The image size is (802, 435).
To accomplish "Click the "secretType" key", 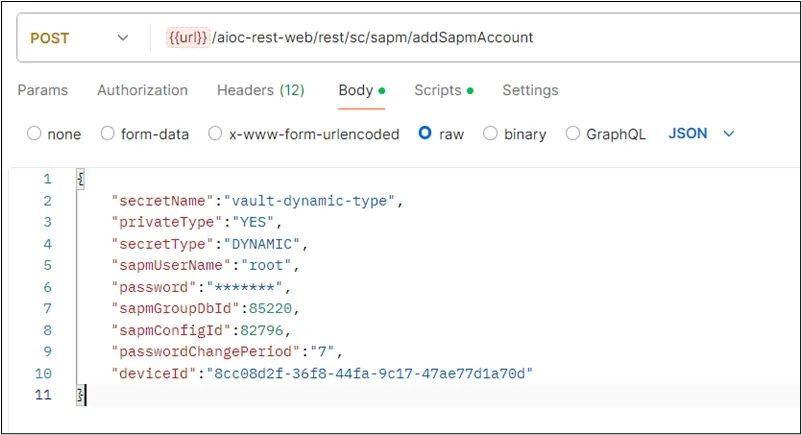I will (162, 244).
